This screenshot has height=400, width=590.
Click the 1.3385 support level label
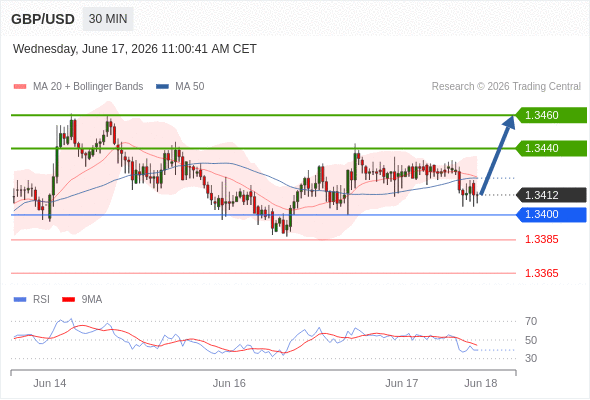point(541,239)
